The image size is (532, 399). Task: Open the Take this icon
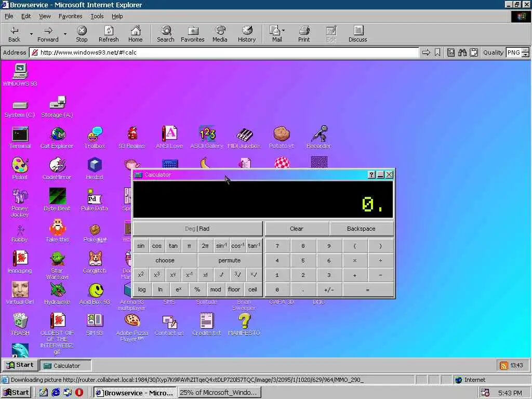(x=57, y=231)
